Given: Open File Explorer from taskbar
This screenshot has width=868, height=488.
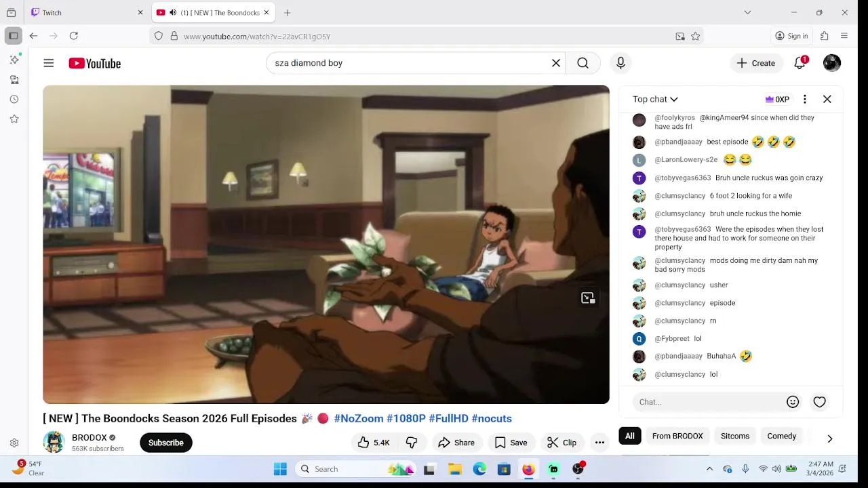Looking at the screenshot, I should (455, 469).
